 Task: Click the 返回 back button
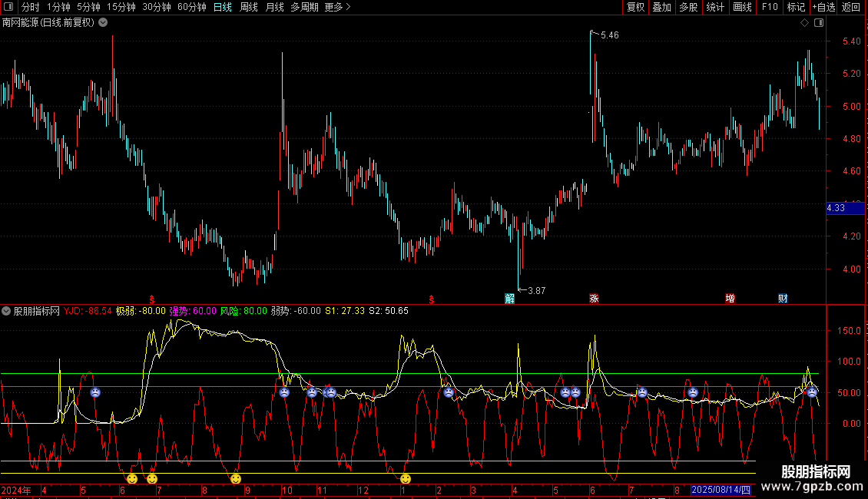coord(851,7)
